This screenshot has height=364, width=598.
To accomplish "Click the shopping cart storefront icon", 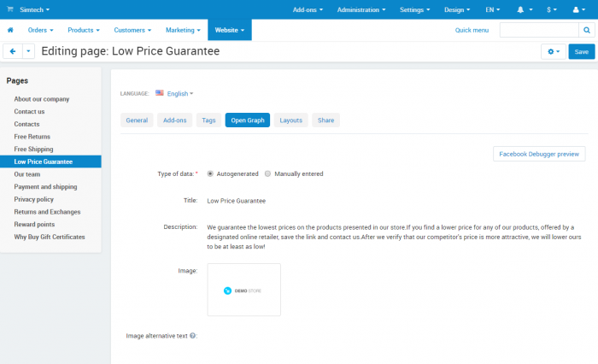I will 10,9.
